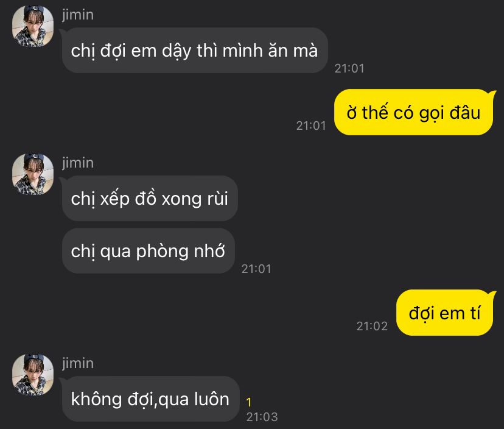Tap the message 'không đợi,qua luôn'
The width and height of the screenshot is (504, 429).
tap(150, 399)
